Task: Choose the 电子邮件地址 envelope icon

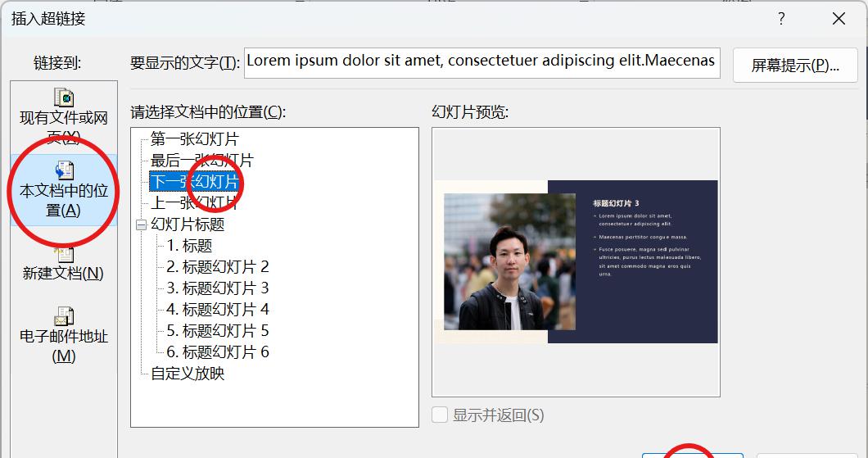Action: tap(64, 315)
